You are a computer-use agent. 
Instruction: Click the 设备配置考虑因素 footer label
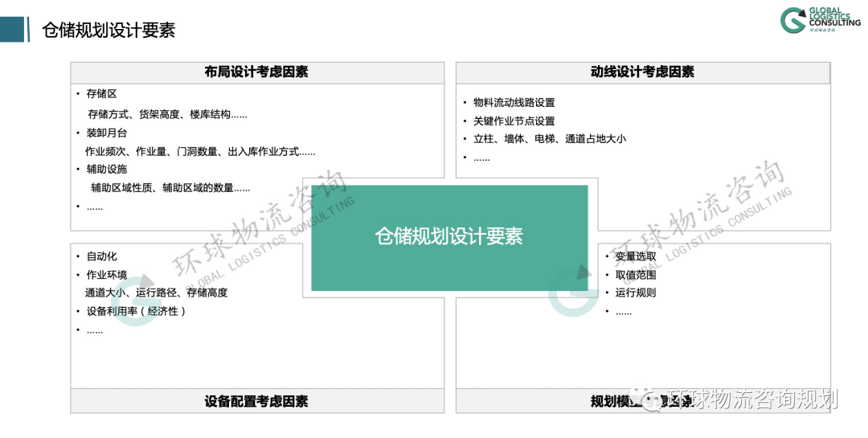257,402
